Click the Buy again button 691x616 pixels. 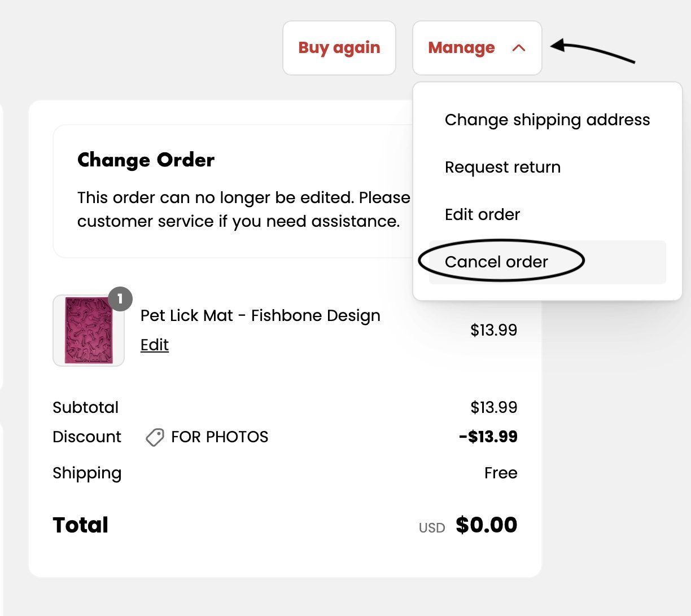pos(339,48)
